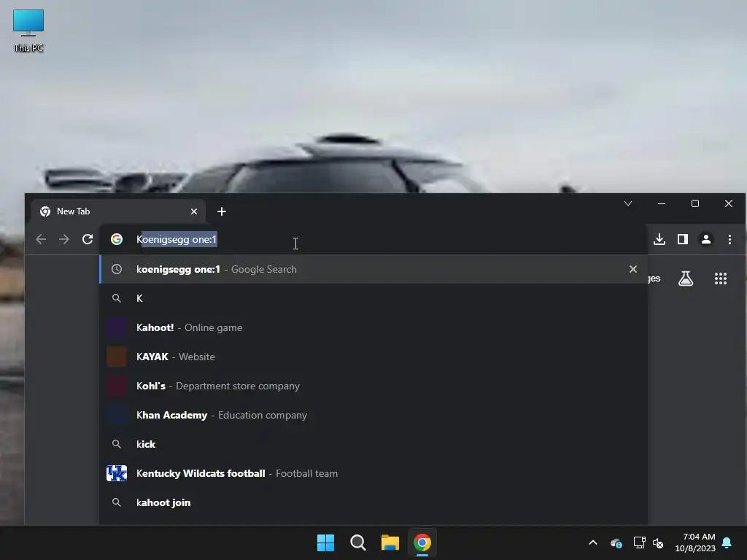Click the Kahoot! purple thumbnail
Viewport: 747px width, 560px height.
pos(117,327)
